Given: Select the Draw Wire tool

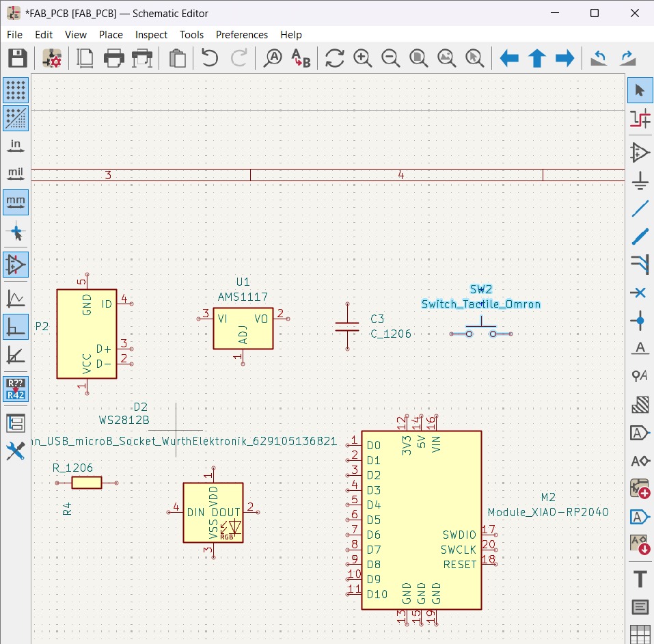Looking at the screenshot, I should click(640, 209).
